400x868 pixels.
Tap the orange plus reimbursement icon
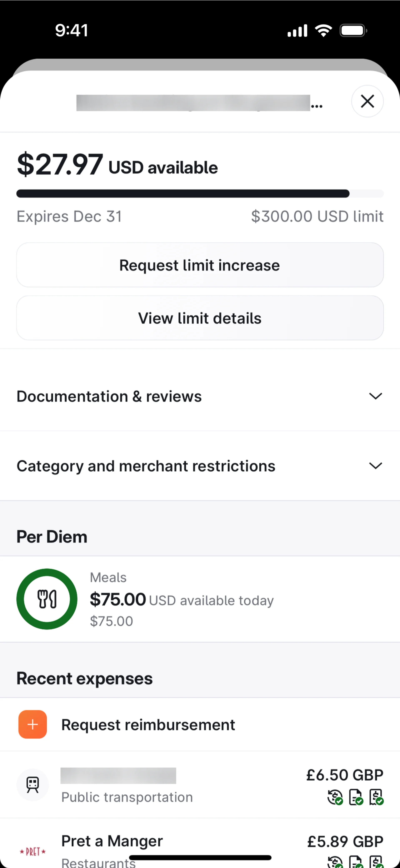[33, 724]
